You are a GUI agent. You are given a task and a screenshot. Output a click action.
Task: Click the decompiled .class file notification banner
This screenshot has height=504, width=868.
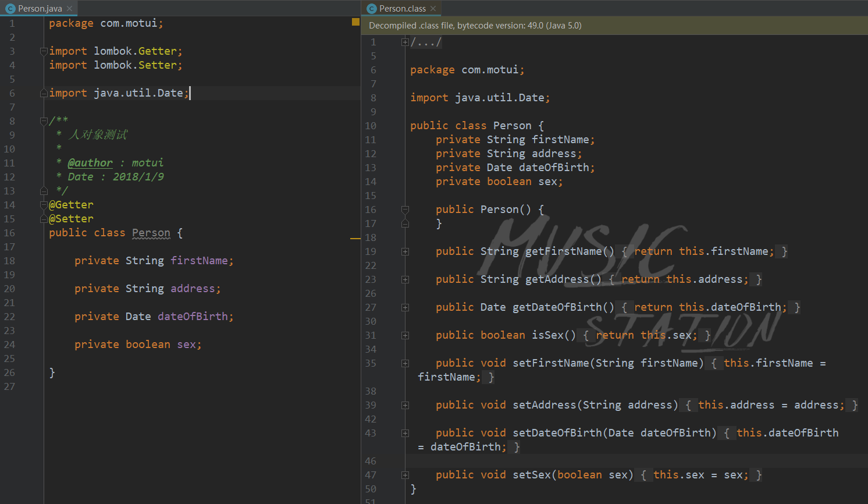pos(614,26)
